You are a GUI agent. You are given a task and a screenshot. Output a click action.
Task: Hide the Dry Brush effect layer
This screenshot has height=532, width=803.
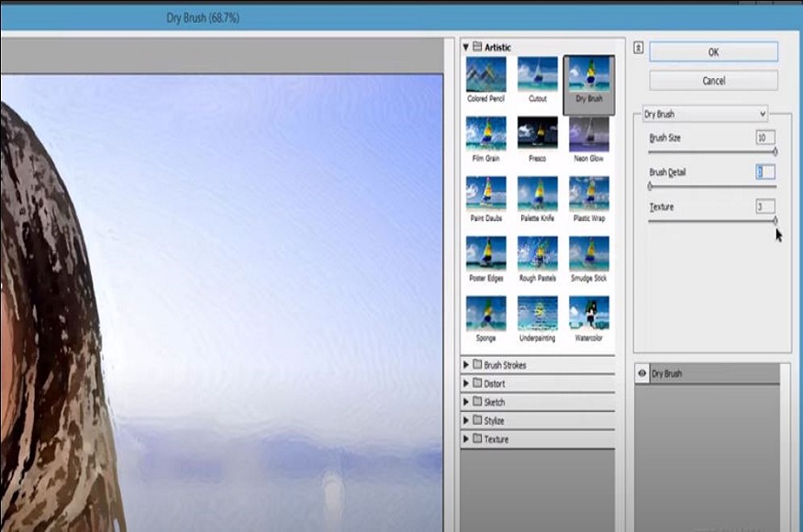coord(642,373)
